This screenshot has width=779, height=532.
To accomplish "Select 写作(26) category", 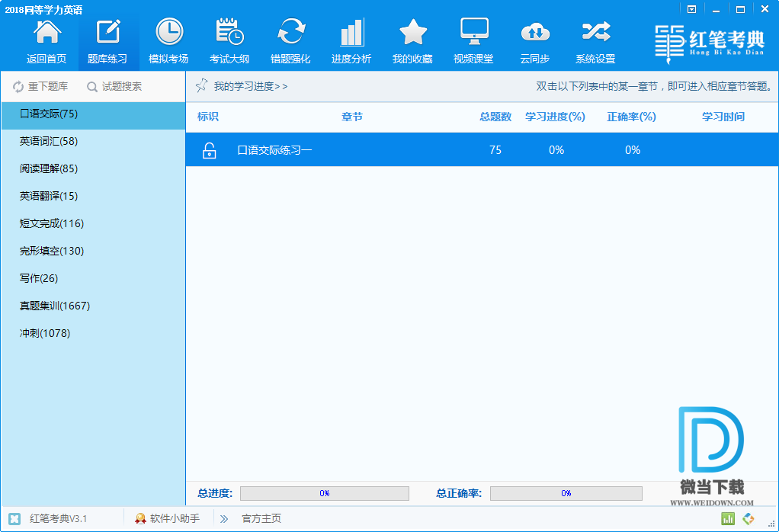I will pos(94,278).
